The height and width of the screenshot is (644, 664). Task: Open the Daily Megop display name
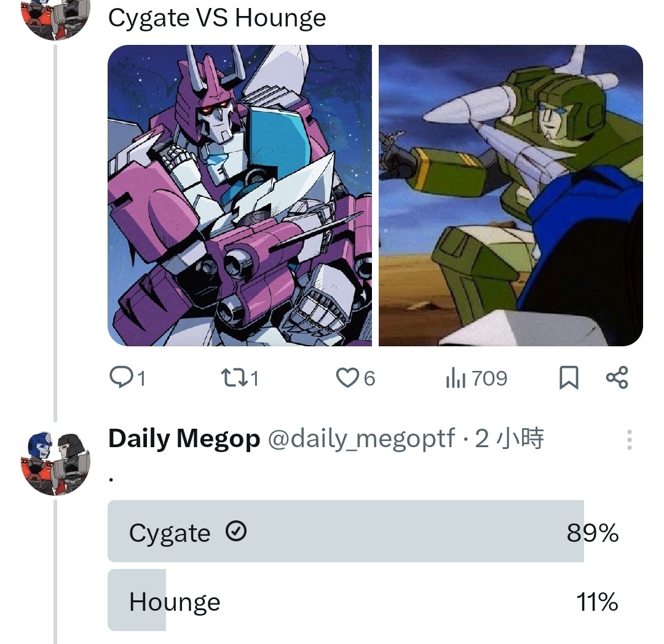pos(184,439)
